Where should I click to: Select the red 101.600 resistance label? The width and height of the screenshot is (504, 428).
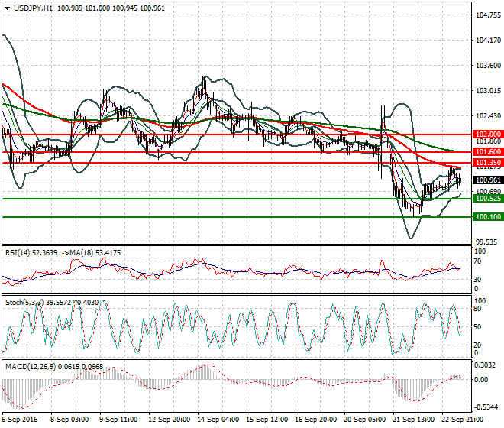pos(487,153)
